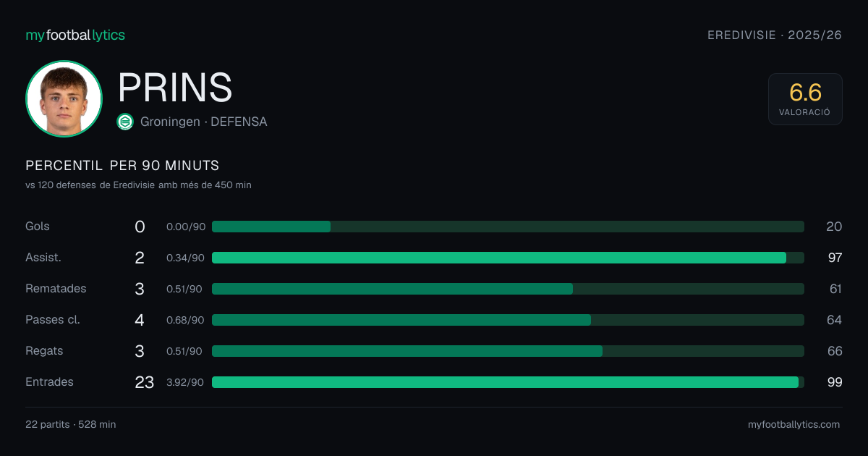The image size is (868, 456).
Task: Select the 6.6 Valoració rating badge
Action: 805,99
